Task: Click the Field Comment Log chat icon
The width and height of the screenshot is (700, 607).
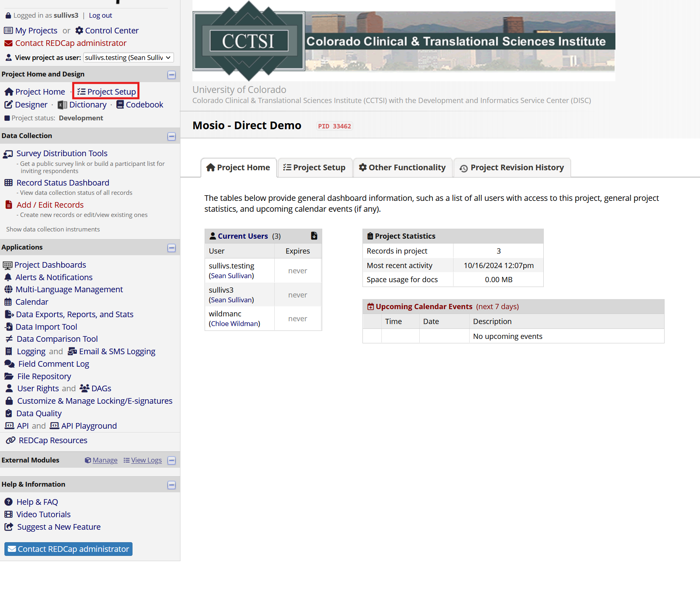Action: 10,364
